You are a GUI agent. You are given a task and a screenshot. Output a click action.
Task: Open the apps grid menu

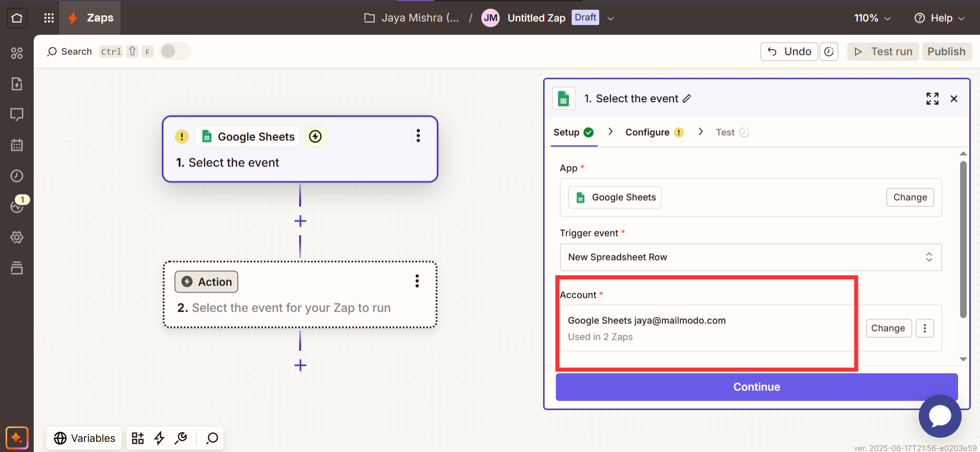(49, 18)
